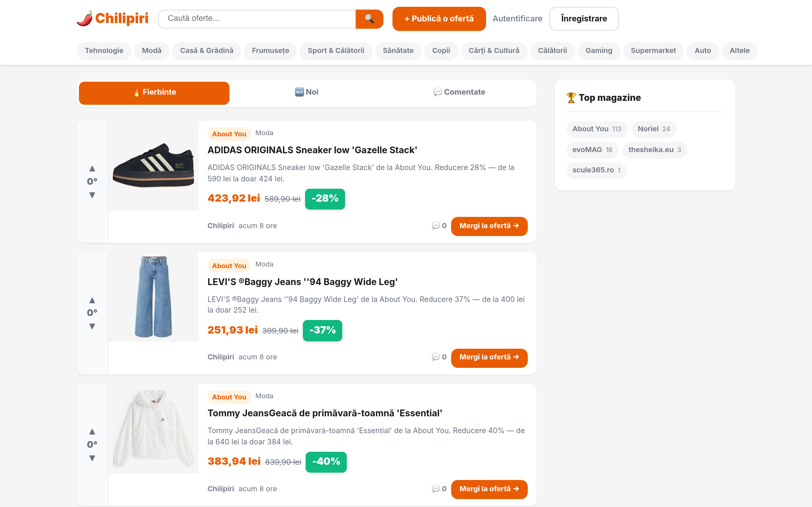
Task: Go to the Levi's jeans offer
Action: [489, 357]
